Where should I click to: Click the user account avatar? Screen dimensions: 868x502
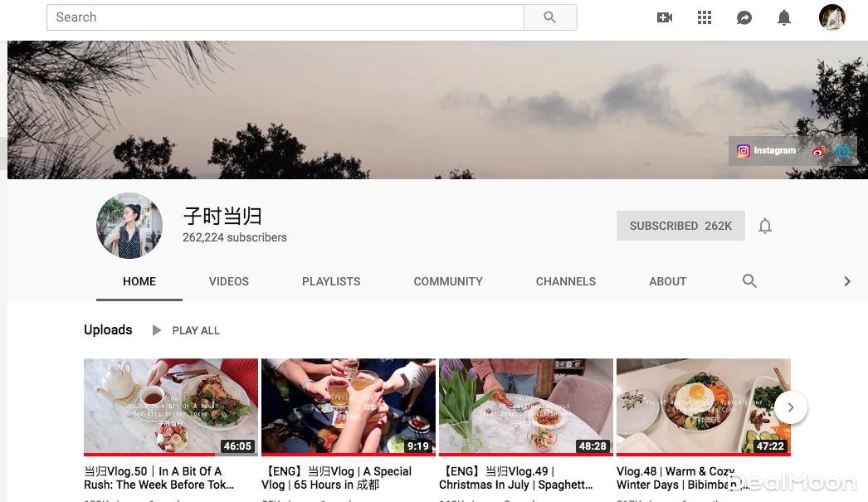pyautogui.click(x=831, y=17)
